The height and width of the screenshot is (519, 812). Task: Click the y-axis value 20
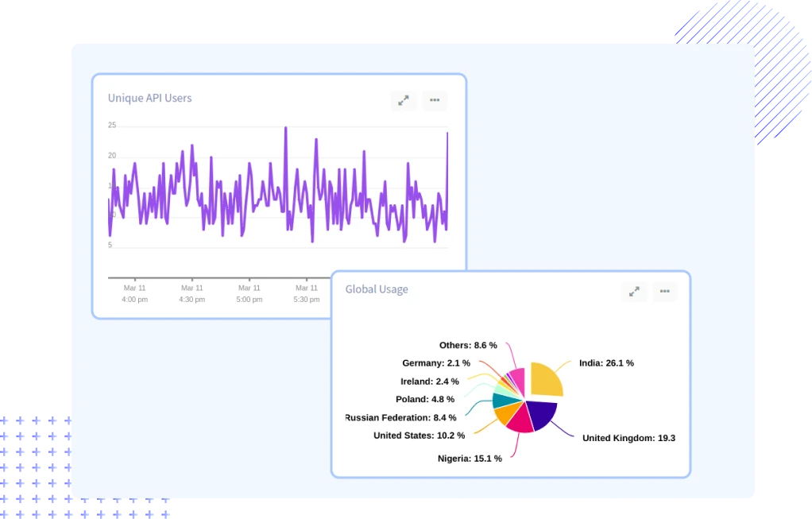pyautogui.click(x=112, y=156)
